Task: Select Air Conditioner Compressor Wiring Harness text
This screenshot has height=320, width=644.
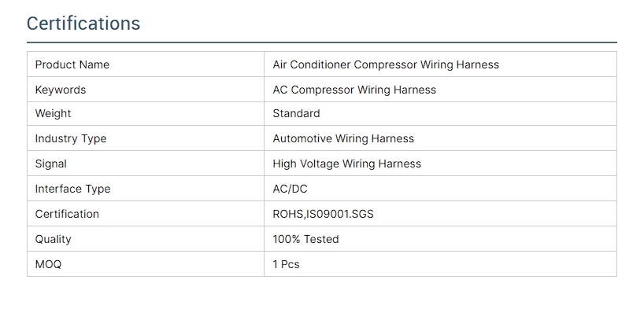Action: point(386,64)
